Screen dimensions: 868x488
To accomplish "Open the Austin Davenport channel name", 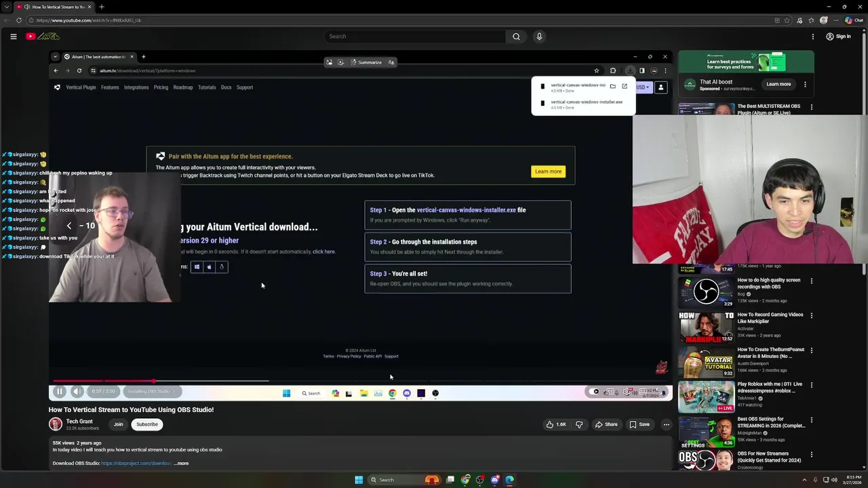I will [x=753, y=364].
